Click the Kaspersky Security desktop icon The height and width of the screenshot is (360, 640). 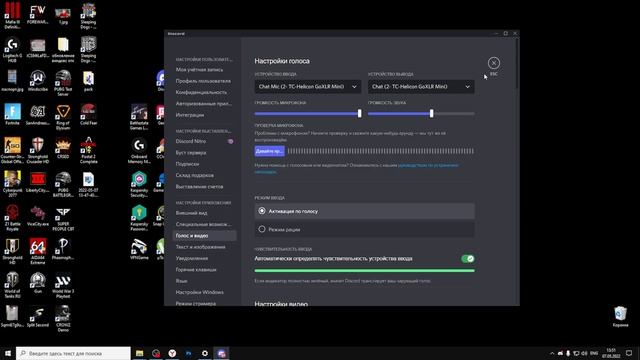[x=139, y=184]
